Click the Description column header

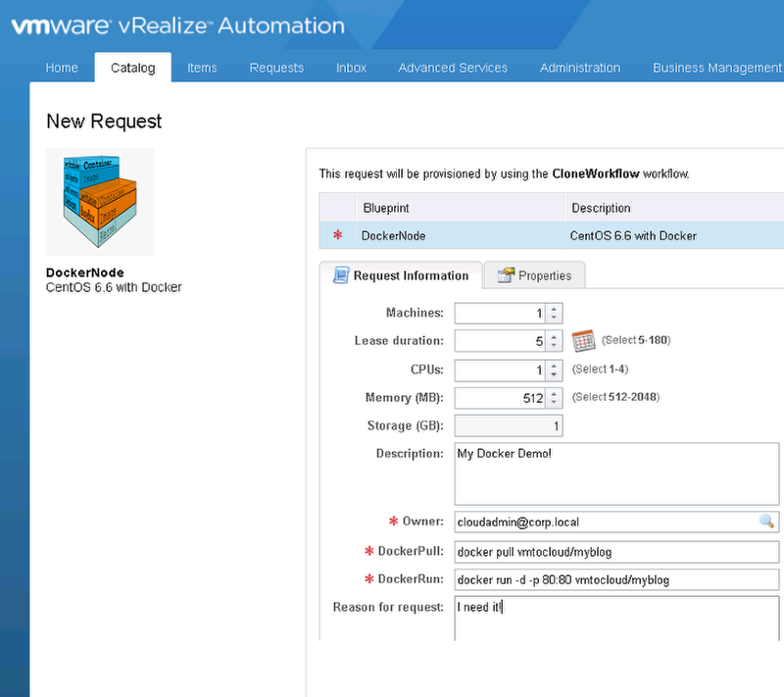point(674,208)
